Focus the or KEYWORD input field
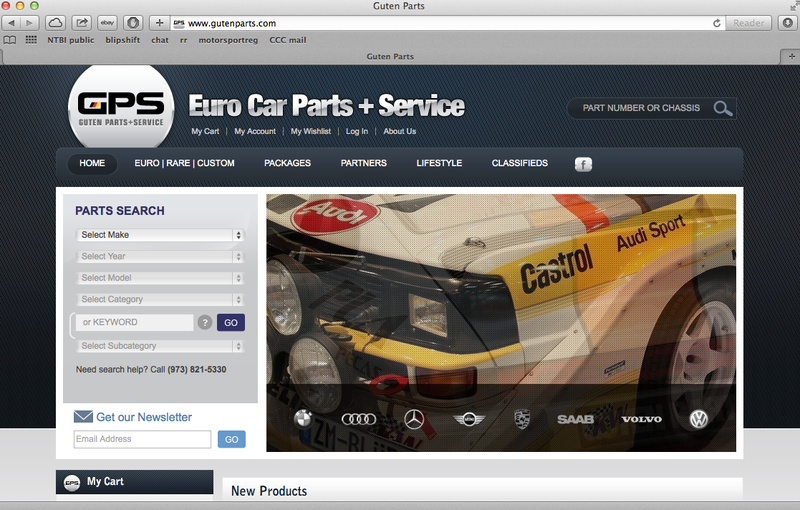This screenshot has height=510, width=800. coord(135,322)
